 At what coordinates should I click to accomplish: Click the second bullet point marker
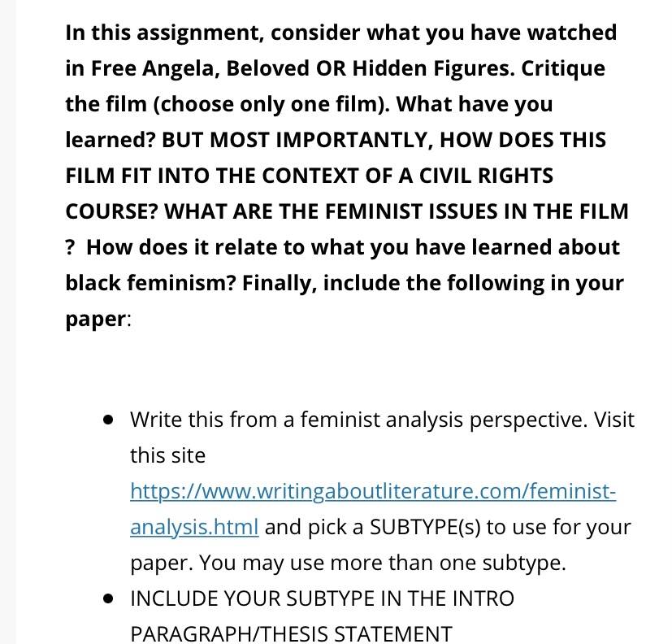[108, 599]
